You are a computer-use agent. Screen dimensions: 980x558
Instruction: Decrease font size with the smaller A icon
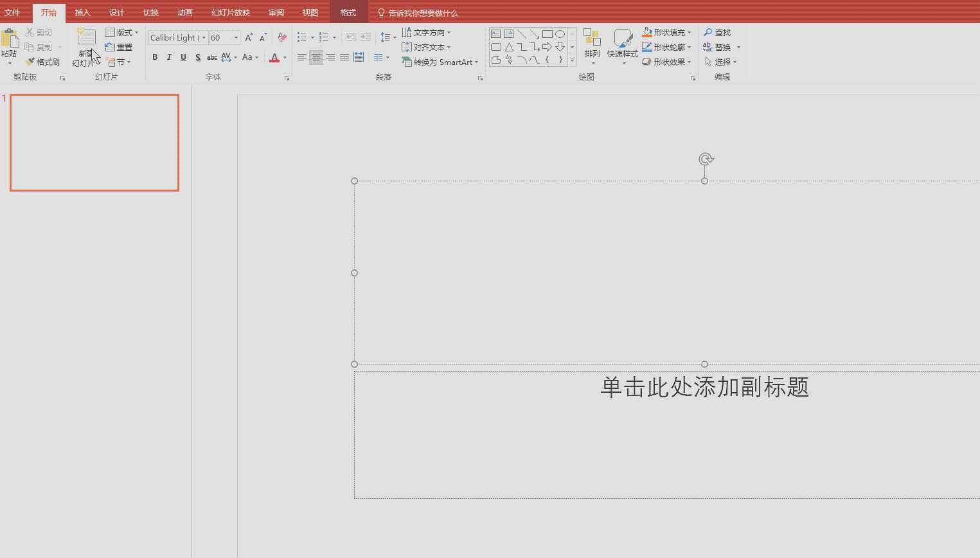[x=263, y=37]
